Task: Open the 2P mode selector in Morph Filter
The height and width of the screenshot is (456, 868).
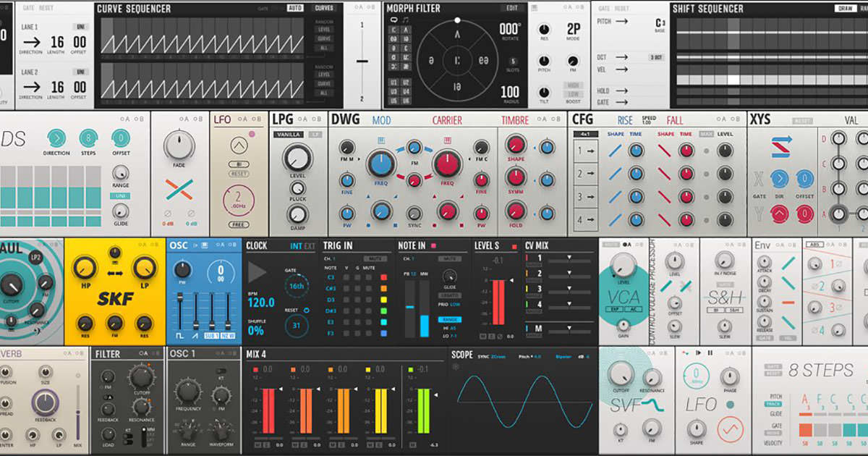Action: tap(574, 30)
